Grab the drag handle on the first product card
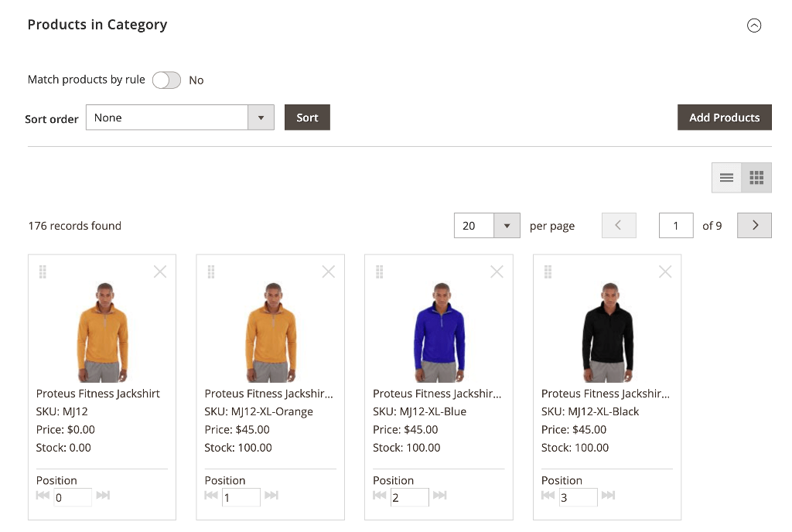The image size is (792, 532). click(43, 271)
